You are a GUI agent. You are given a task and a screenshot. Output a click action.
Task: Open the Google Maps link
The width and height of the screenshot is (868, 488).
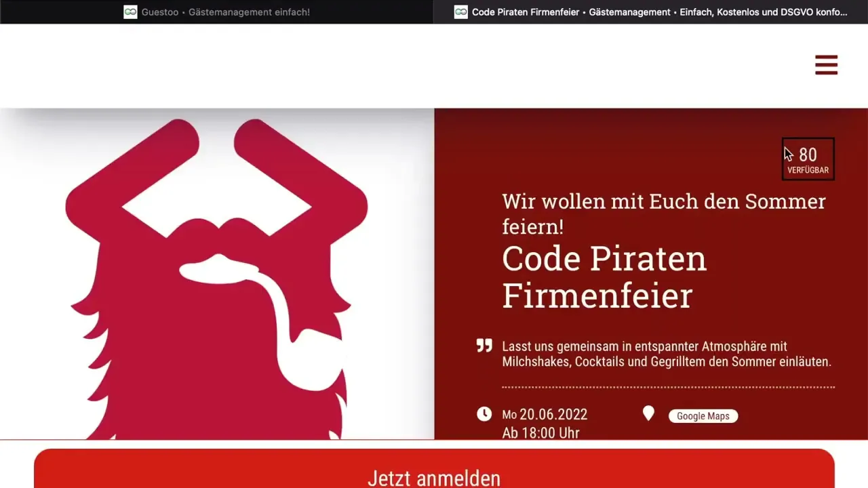pyautogui.click(x=703, y=415)
